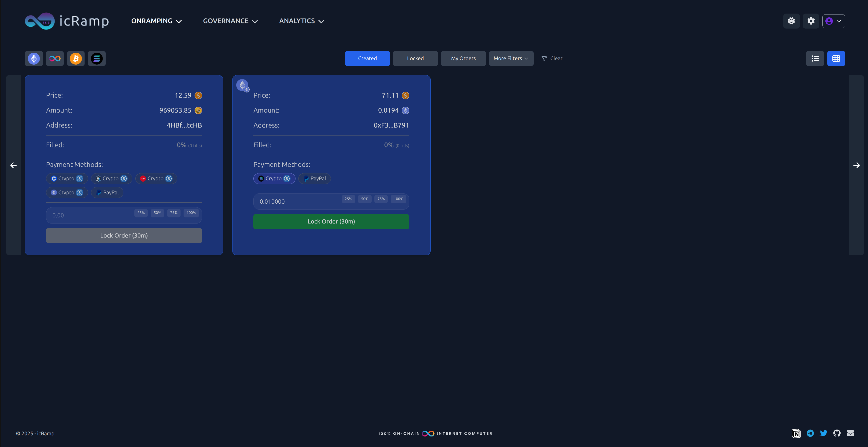868x447 pixels.
Task: Open the ANALYTICS menu
Action: (x=301, y=21)
